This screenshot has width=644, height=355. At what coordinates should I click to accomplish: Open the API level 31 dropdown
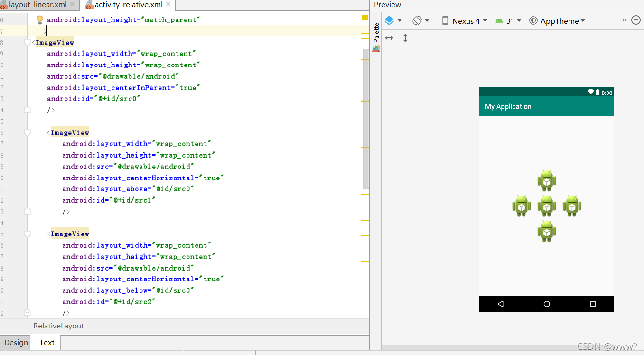click(508, 21)
